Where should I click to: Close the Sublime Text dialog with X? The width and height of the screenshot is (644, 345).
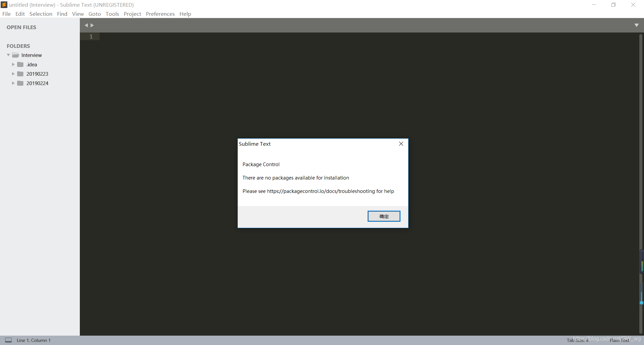[x=401, y=144]
